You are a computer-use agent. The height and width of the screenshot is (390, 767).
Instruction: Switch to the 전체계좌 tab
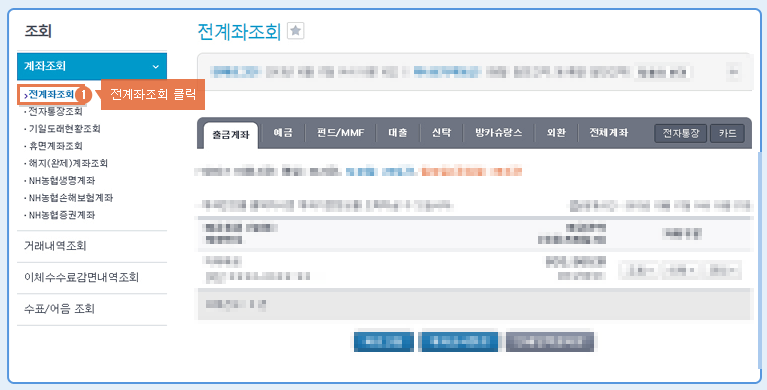click(x=609, y=133)
